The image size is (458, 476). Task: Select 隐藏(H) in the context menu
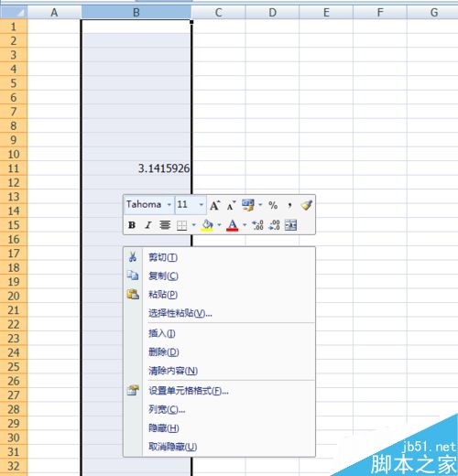[164, 428]
